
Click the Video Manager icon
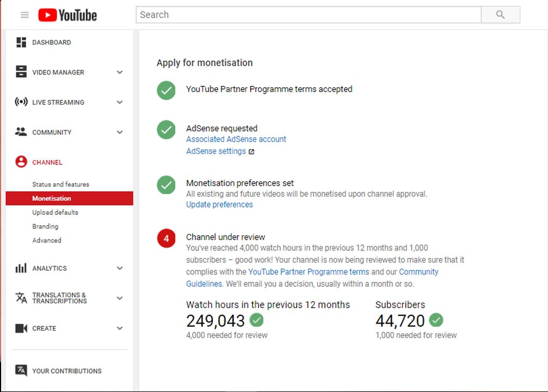pos(21,72)
